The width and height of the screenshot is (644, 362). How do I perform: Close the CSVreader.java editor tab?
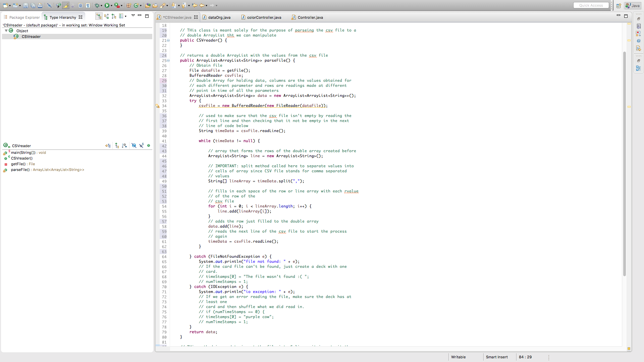click(196, 17)
